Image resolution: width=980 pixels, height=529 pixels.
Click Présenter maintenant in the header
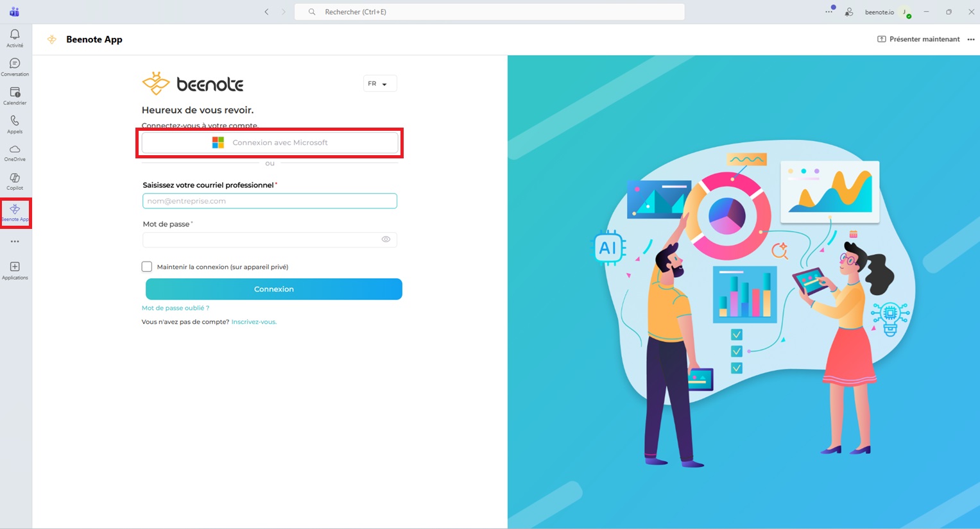tap(918, 39)
